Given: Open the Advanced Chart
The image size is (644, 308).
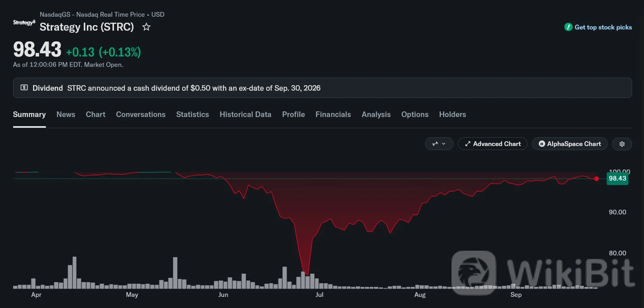Looking at the screenshot, I should click(x=493, y=144).
